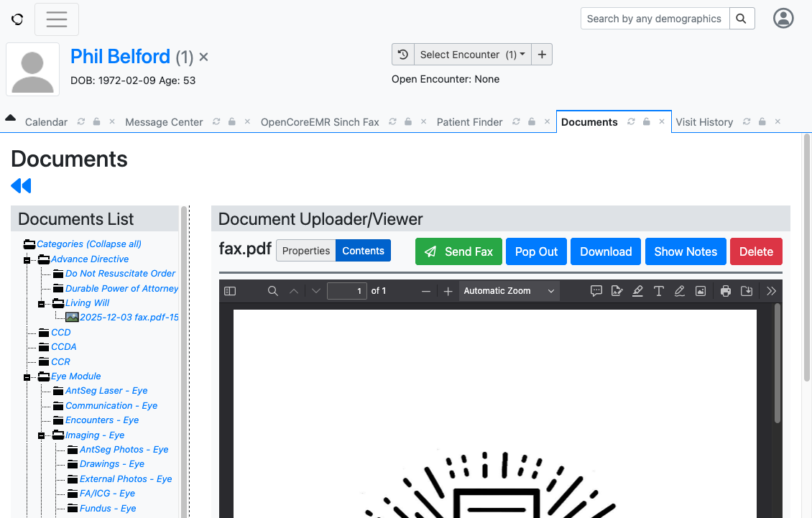Screen dimensions: 812x518
Task: Click the zoom out minus icon
Action: 426,290
